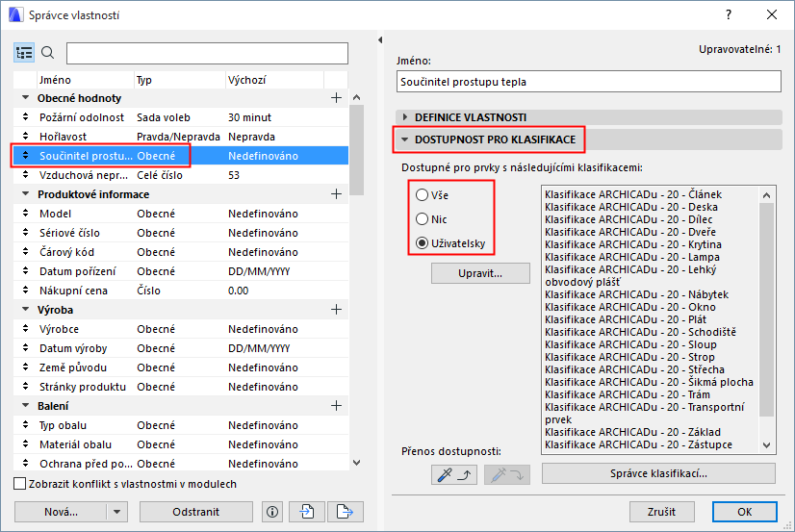Switch to tree list view icon

[24, 53]
